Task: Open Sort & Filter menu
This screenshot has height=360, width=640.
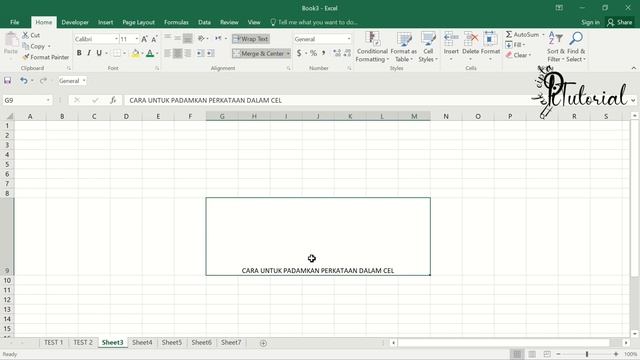Action: coord(556,47)
